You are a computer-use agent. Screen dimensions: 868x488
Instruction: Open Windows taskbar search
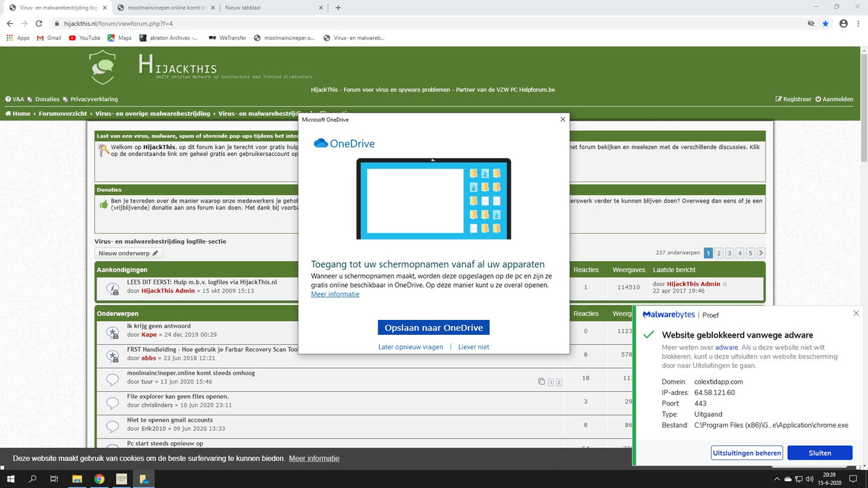[33, 479]
